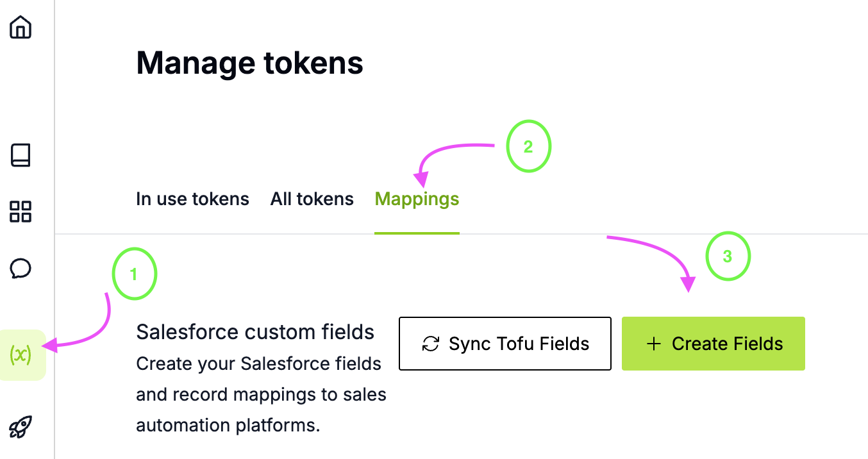Click the circled number 2 annotation
Image resolution: width=868 pixels, height=459 pixels.
(528, 146)
